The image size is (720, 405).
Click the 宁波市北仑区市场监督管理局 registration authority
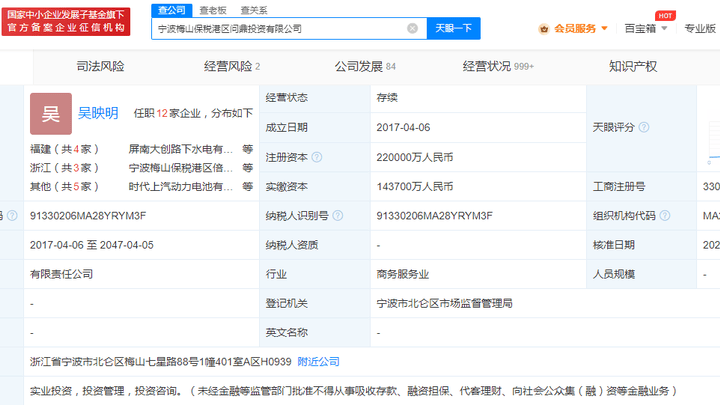click(x=444, y=304)
